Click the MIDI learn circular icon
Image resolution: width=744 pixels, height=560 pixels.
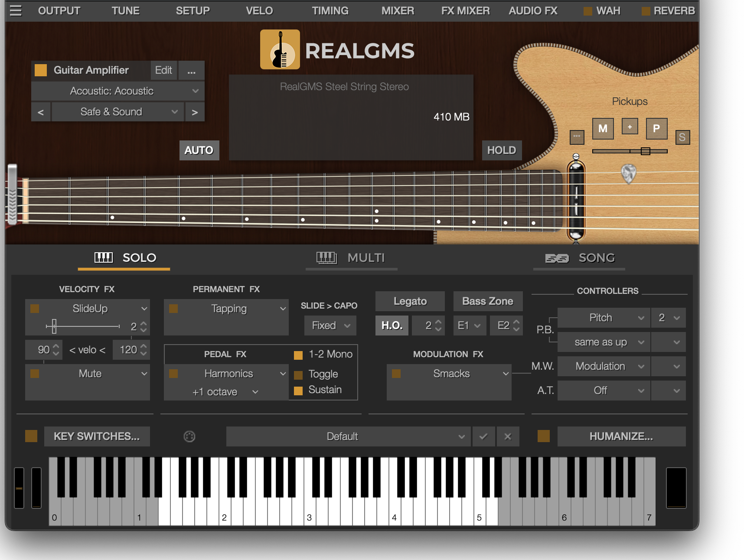click(x=189, y=436)
